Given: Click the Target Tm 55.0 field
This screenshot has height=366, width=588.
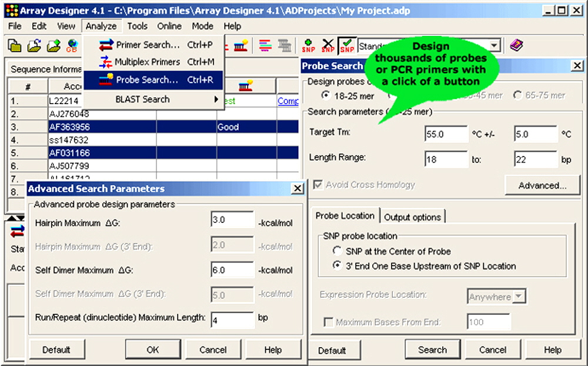Looking at the screenshot, I should [x=446, y=134].
